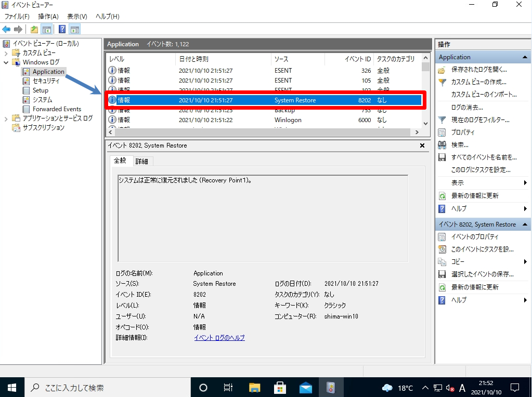Expand the ヘルプ submenu under Application actions
Viewport: 532px width, 397px height.
point(525,209)
